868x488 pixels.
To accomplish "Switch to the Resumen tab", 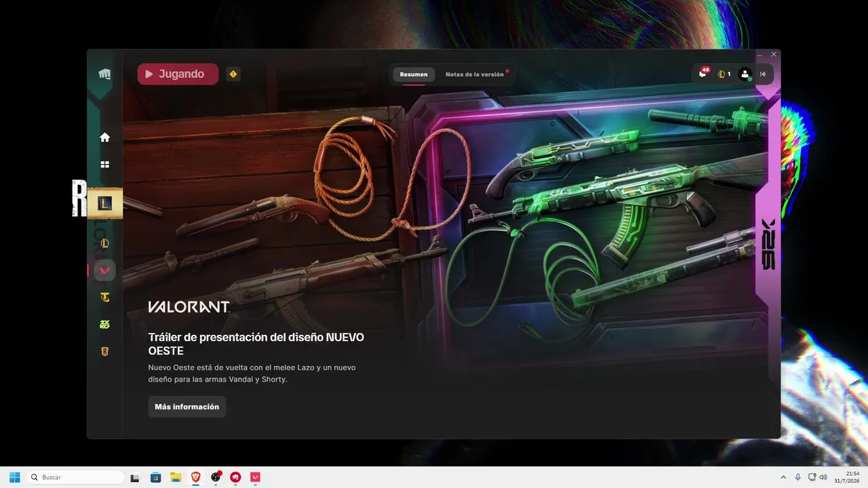I will [x=414, y=75].
